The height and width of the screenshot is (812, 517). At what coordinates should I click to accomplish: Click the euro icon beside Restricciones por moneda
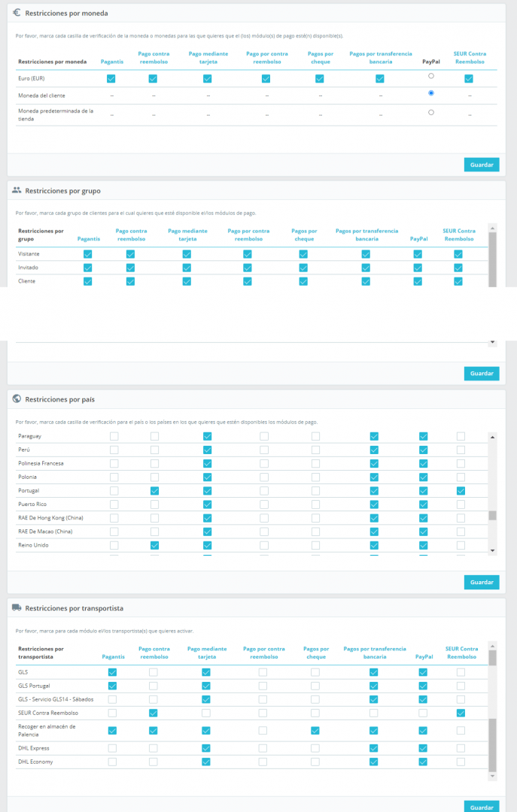tap(17, 13)
